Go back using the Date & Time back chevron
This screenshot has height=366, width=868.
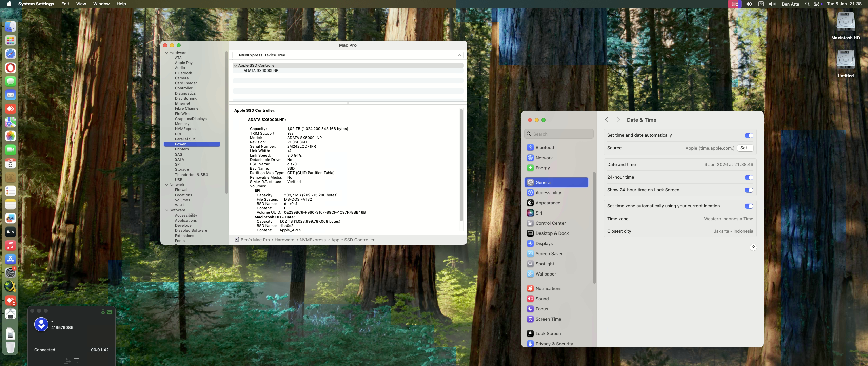point(607,120)
